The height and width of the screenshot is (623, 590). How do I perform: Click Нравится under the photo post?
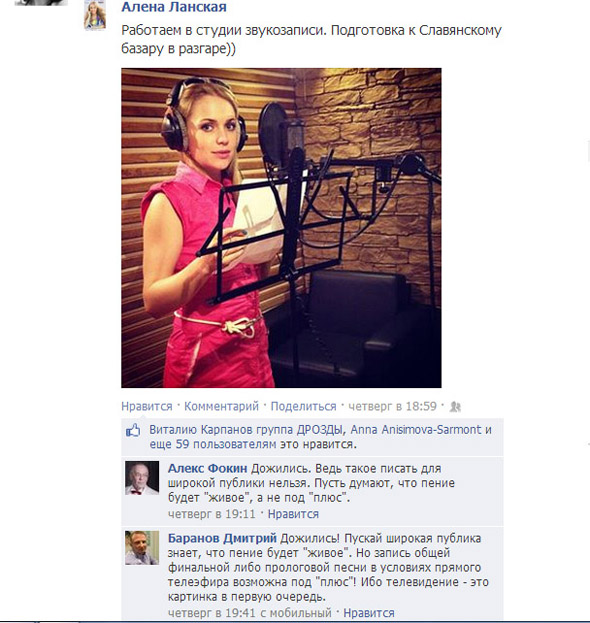pos(147,406)
